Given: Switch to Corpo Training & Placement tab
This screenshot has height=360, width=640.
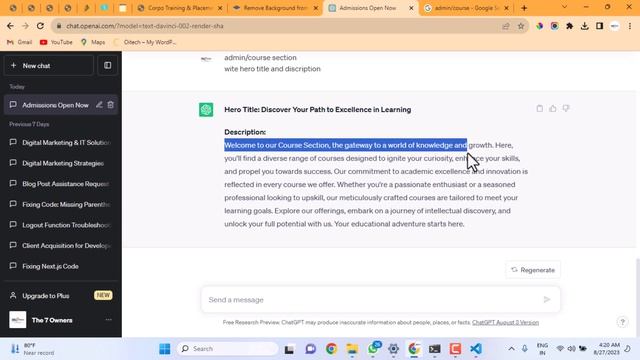Looking at the screenshot, I should pyautogui.click(x=180, y=8).
